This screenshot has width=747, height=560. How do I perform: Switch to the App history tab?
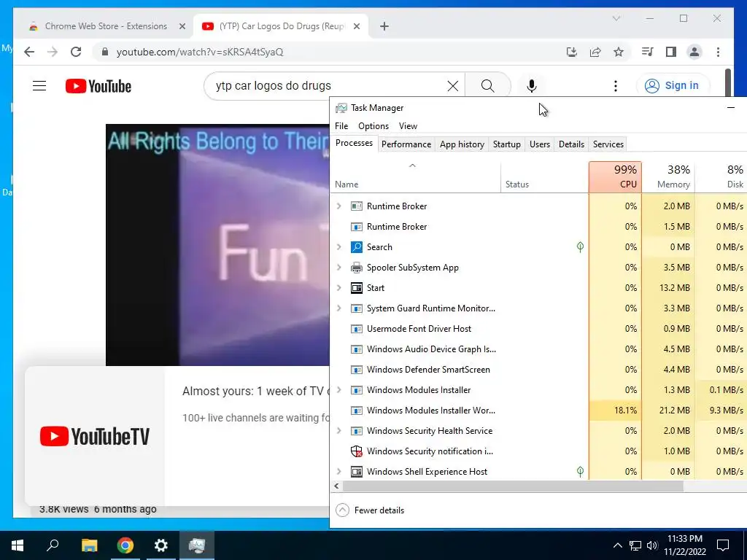click(462, 144)
